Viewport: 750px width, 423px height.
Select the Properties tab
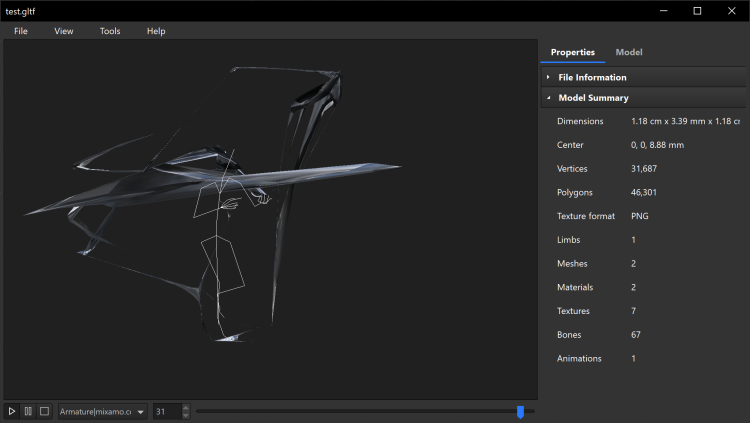pyautogui.click(x=573, y=52)
